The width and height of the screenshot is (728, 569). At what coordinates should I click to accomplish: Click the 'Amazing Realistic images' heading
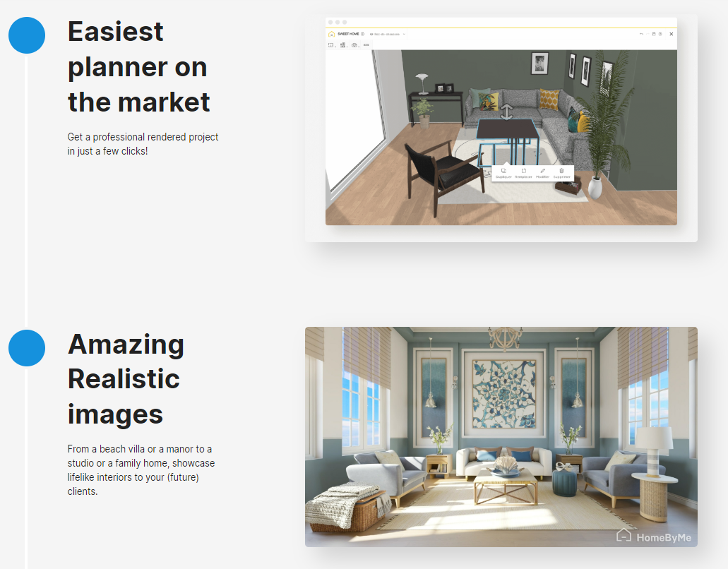coord(126,378)
